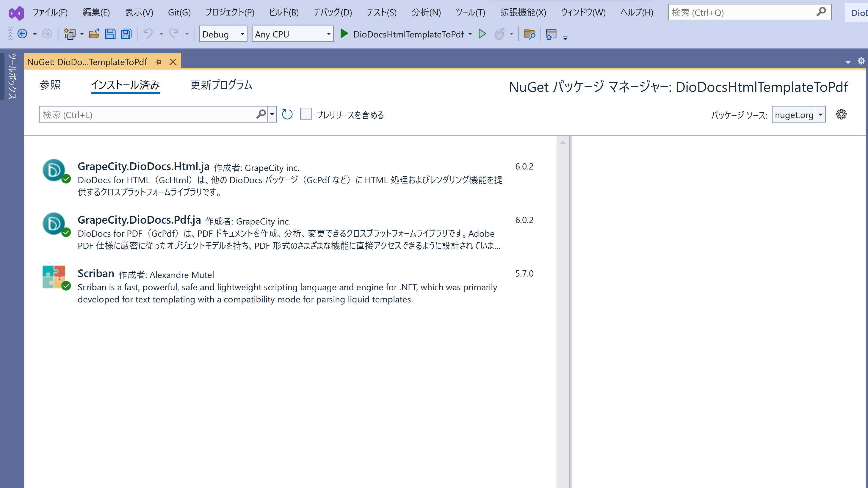Open the toolbar overflow options arrow

(565, 37)
